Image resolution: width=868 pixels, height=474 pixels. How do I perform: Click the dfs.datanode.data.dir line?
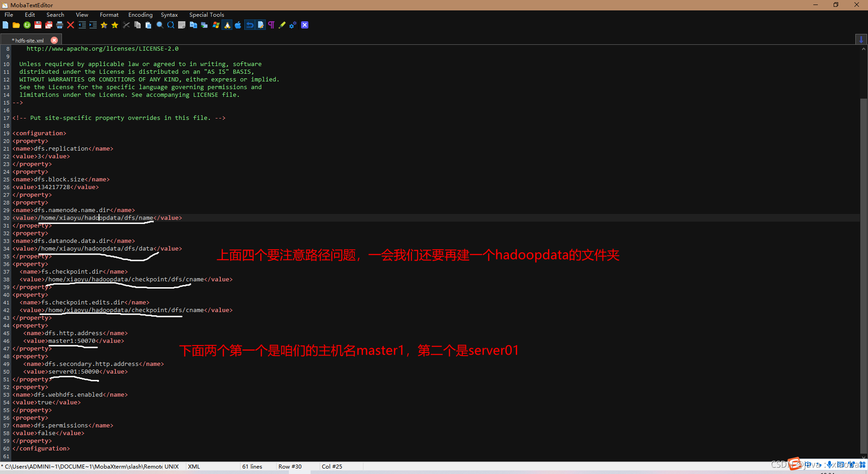tap(74, 241)
